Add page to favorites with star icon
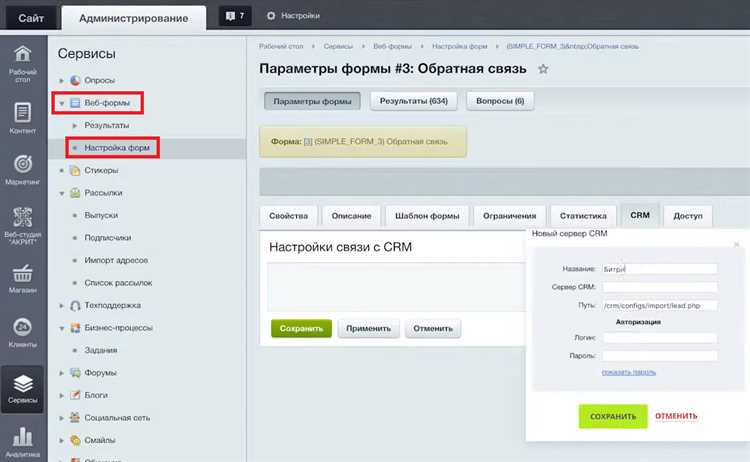The height and width of the screenshot is (462, 750). (x=543, y=69)
